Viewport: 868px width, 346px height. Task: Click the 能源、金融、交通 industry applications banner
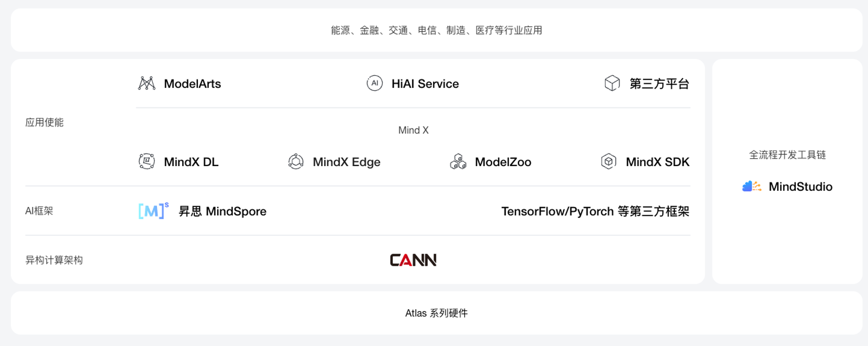436,30
